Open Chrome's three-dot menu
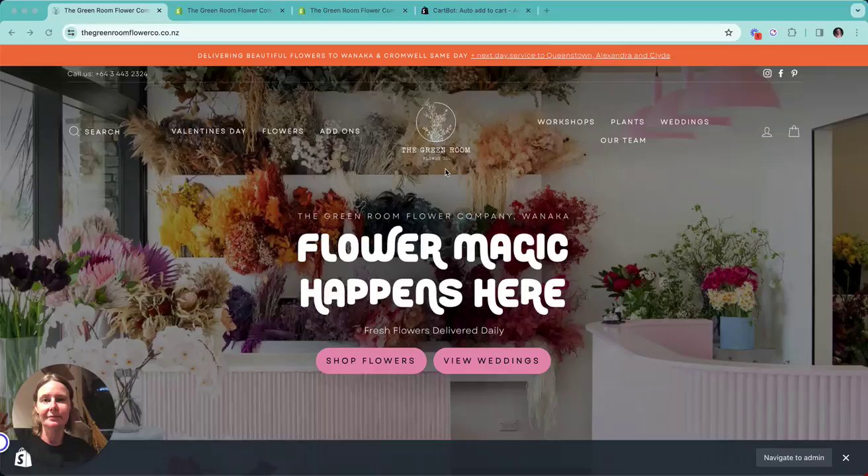Image resolution: width=868 pixels, height=476 pixels. point(857,32)
